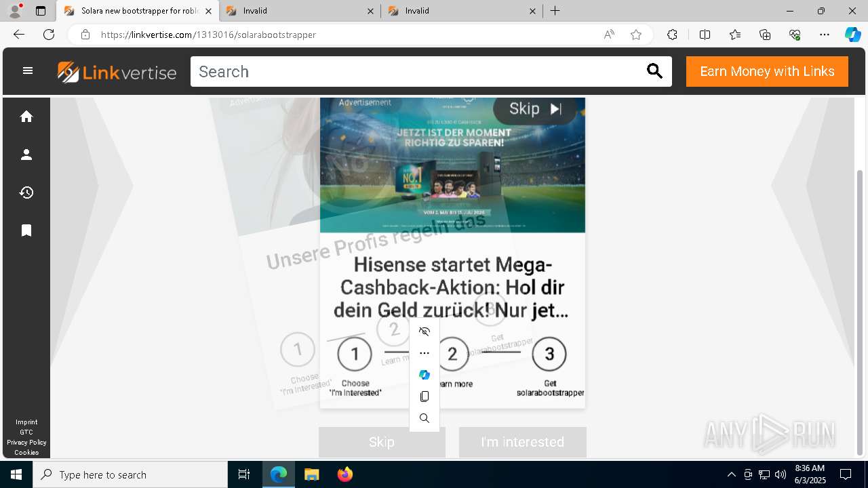
Task: Click the Copilot icon in mini menu
Action: (425, 375)
